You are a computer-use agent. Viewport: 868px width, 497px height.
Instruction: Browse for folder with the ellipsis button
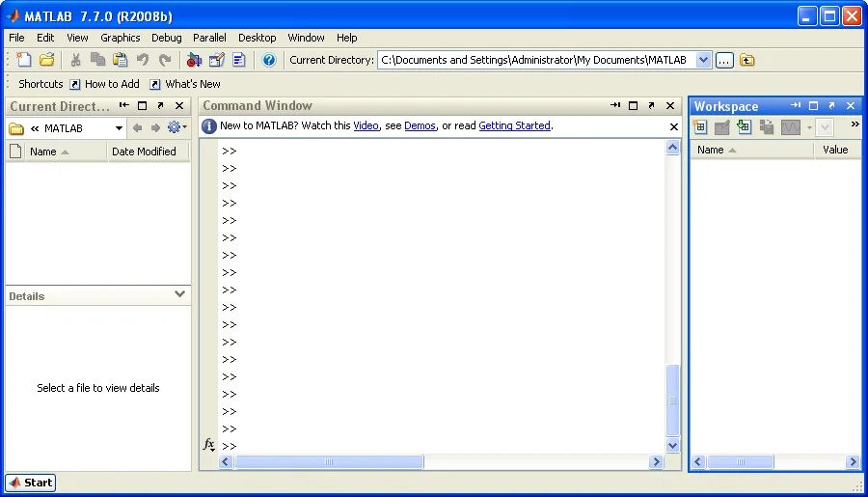click(724, 60)
